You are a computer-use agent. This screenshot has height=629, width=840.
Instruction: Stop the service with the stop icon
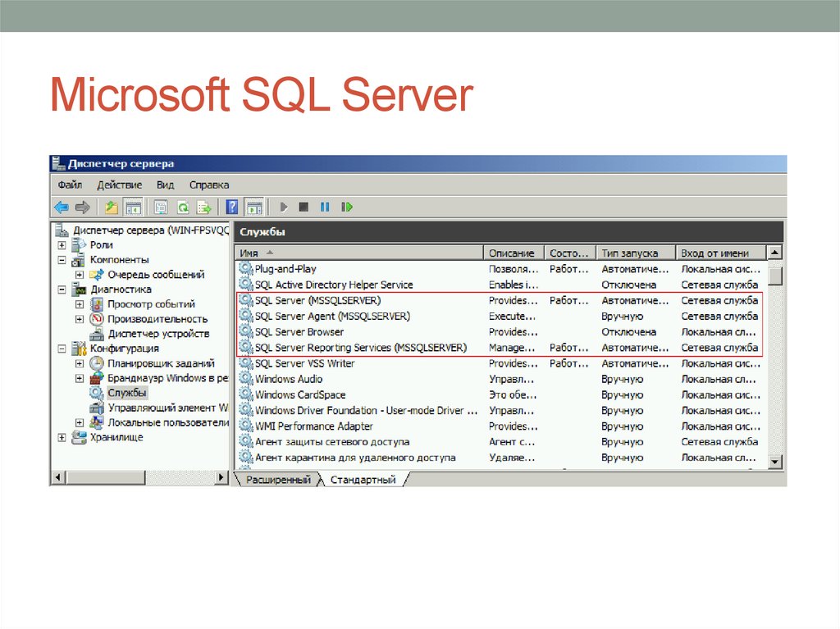coord(304,207)
